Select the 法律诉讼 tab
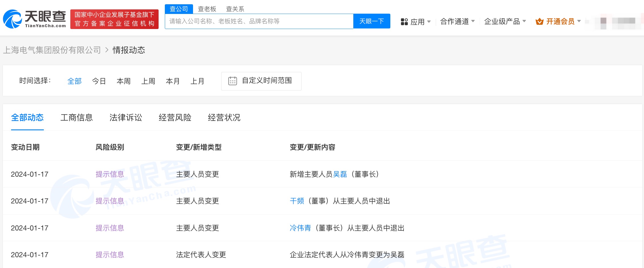This screenshot has height=268, width=644. [x=126, y=117]
